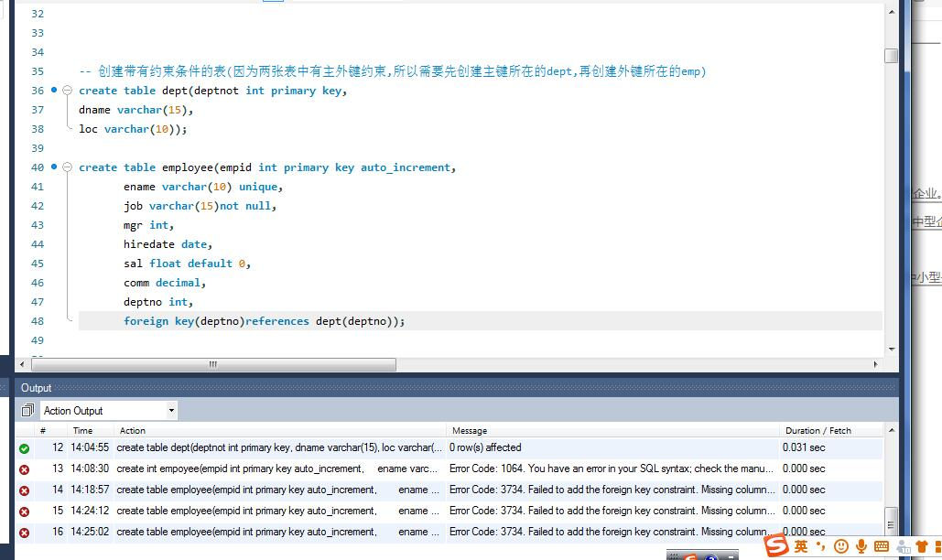The image size is (942, 560).
Task: Click line number 43 in the gutter
Action: tap(38, 225)
